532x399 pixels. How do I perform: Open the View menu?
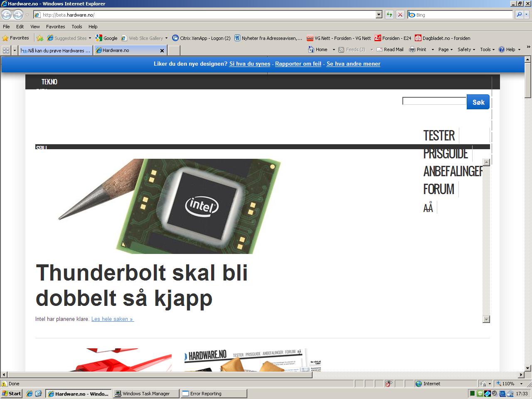pyautogui.click(x=35, y=27)
